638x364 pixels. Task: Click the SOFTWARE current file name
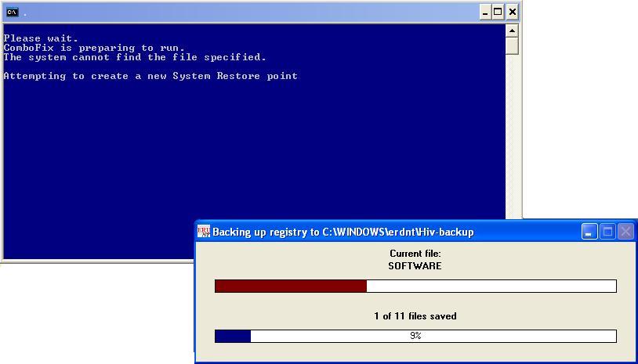[x=415, y=266]
